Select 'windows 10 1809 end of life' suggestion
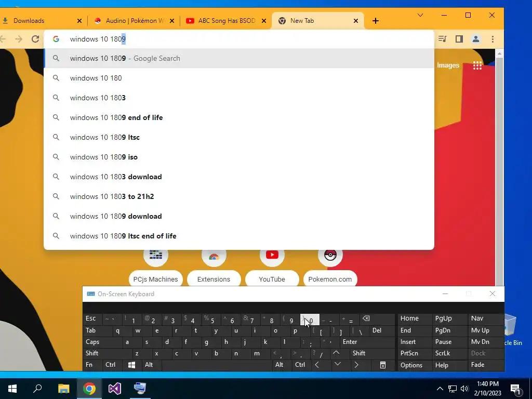The width and height of the screenshot is (532, 399). (x=239, y=117)
